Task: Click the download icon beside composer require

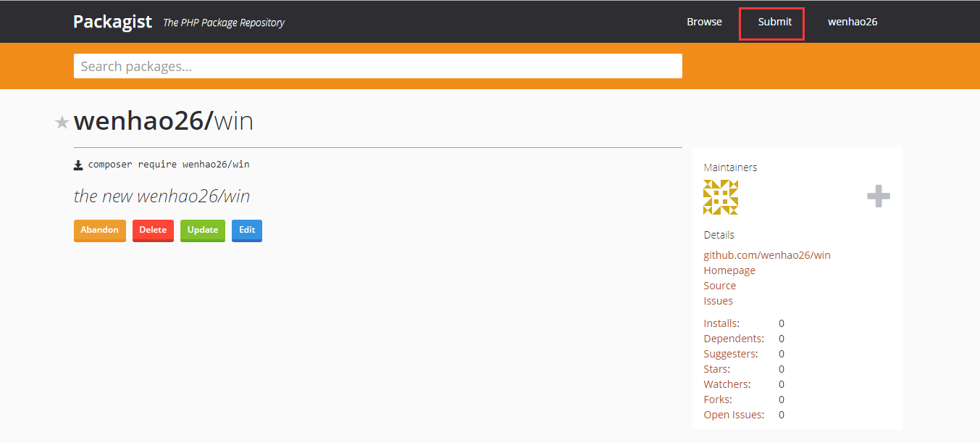Action: [x=78, y=165]
